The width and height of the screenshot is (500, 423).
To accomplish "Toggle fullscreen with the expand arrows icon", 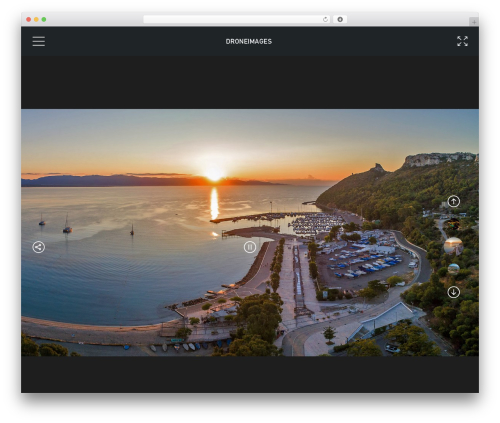I will (x=462, y=41).
